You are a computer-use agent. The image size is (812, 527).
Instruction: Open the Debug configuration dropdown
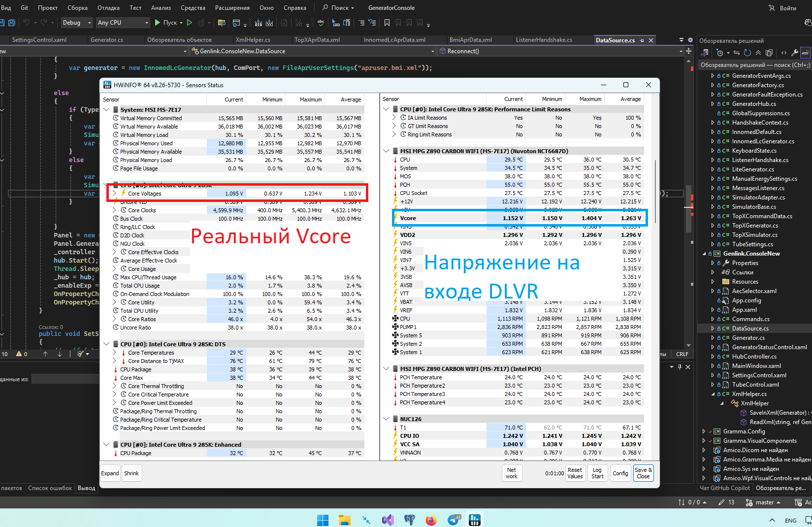coord(77,23)
